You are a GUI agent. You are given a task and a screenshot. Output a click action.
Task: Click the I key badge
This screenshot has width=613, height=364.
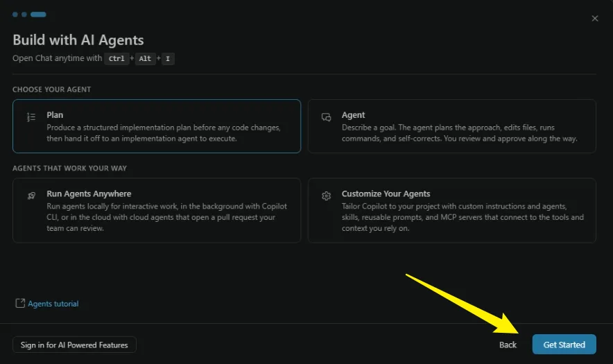pyautogui.click(x=168, y=59)
